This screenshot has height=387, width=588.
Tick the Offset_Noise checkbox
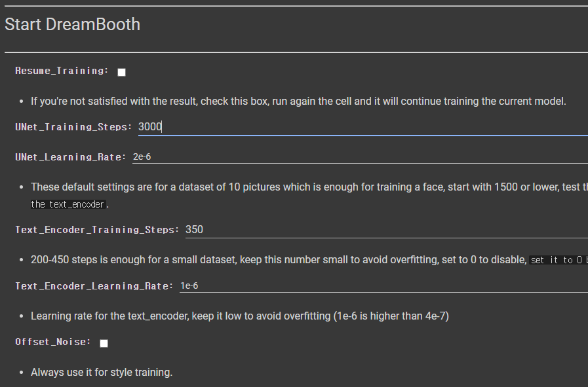point(104,343)
